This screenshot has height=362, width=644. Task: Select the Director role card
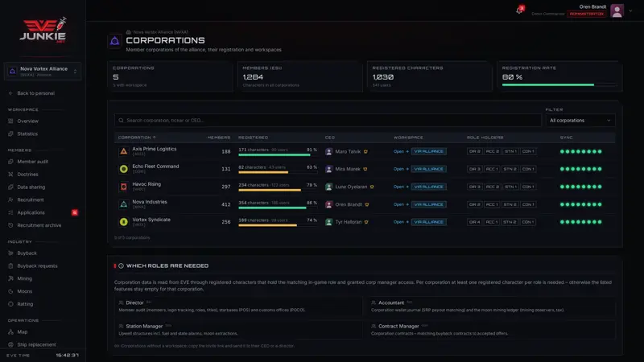tap(238, 306)
